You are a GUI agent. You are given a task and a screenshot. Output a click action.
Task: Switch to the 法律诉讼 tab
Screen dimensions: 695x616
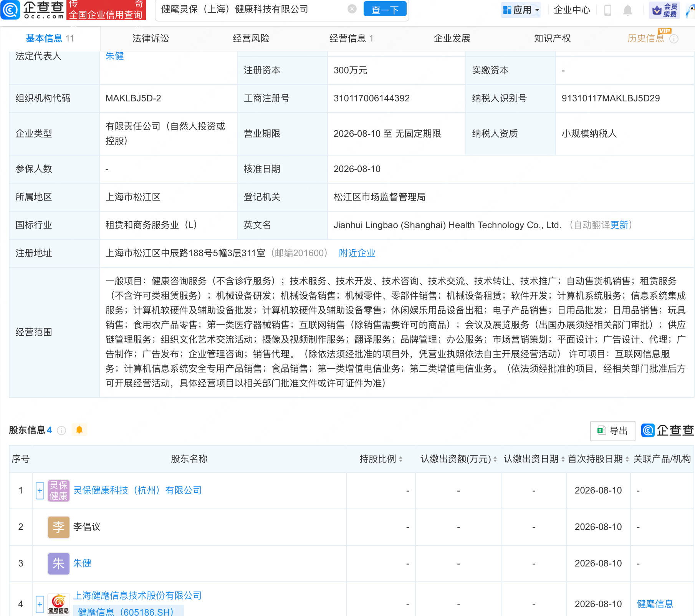(x=151, y=38)
